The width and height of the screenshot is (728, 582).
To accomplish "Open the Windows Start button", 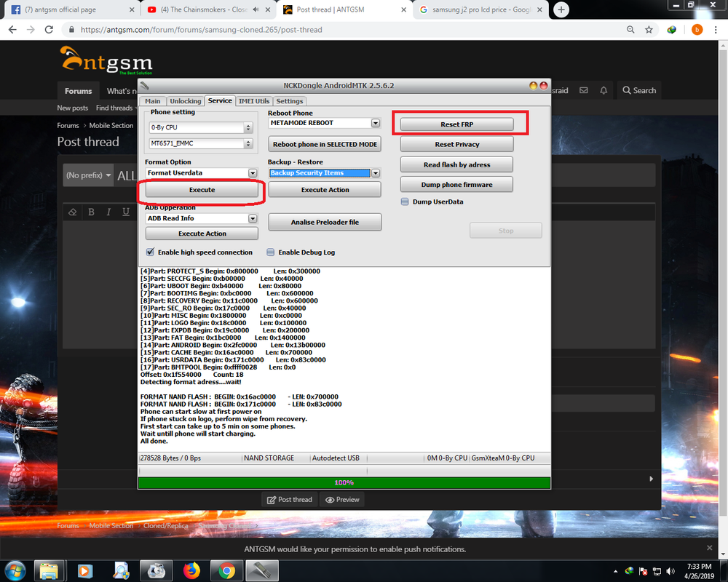I will tap(15, 571).
